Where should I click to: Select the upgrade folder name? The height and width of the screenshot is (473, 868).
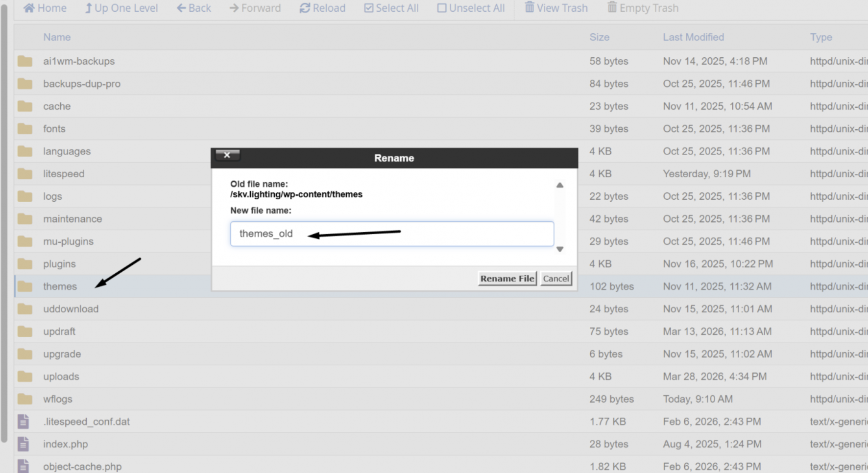[x=62, y=354]
